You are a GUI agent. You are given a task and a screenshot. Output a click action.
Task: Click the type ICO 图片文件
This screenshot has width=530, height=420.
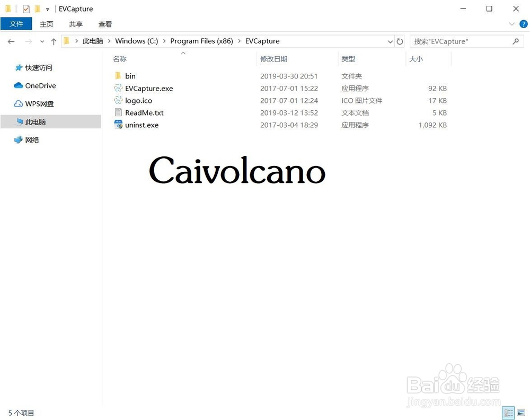(x=361, y=100)
